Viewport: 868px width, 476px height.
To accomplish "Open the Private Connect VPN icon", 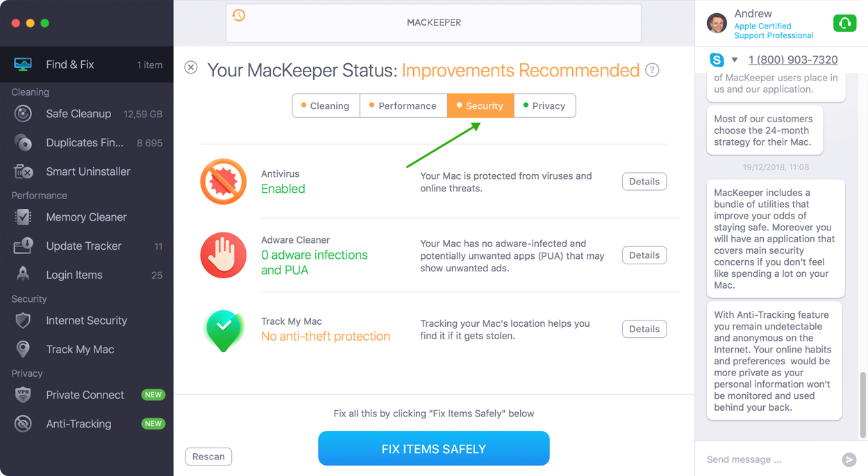I will coord(23,395).
